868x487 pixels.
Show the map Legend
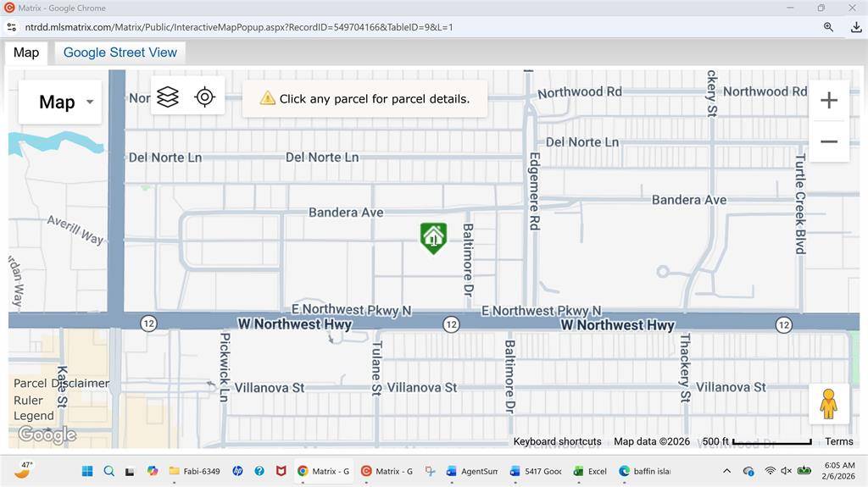point(33,416)
